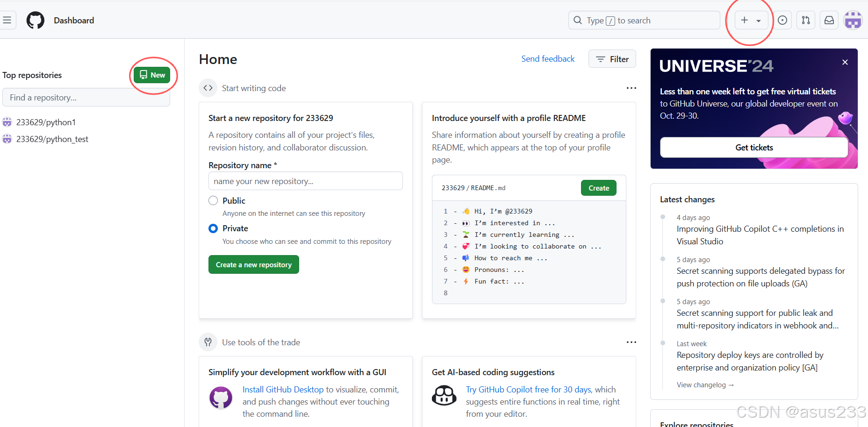Viewport: 868px width, 427px height.
Task: Select the Private radio option
Action: pyautogui.click(x=213, y=228)
